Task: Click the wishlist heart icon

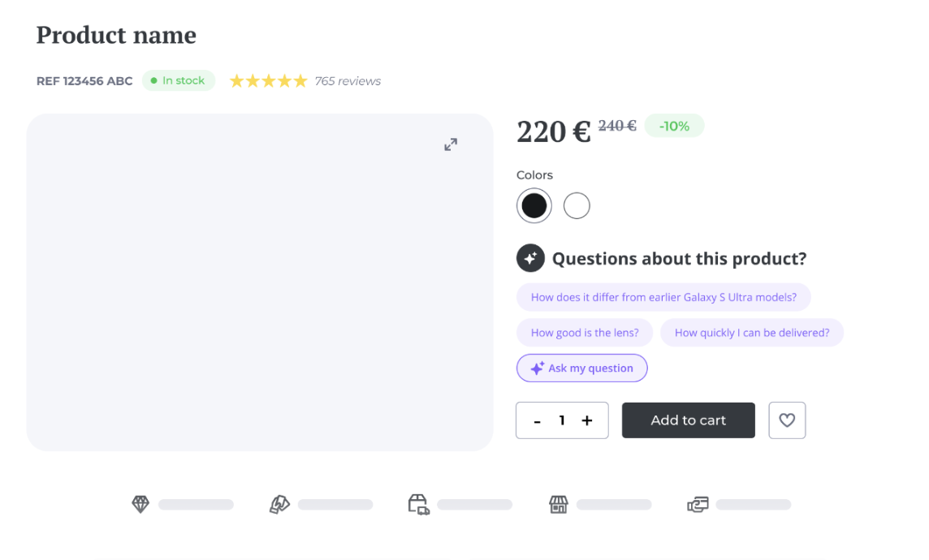Action: click(x=787, y=420)
